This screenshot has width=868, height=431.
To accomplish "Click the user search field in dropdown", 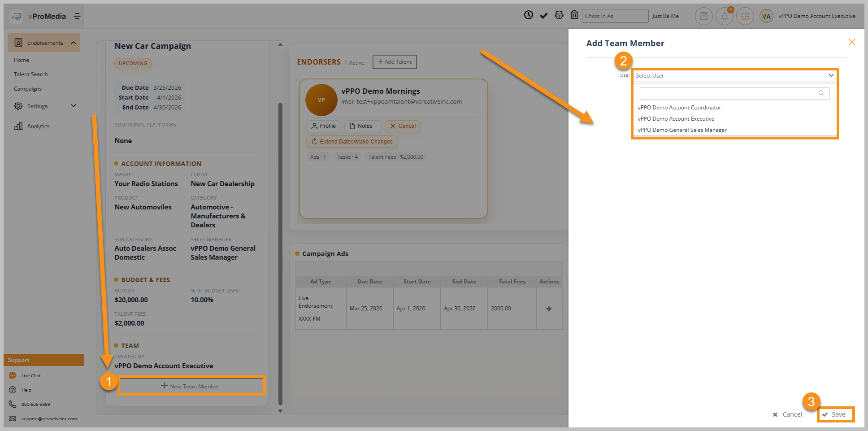I will point(729,93).
